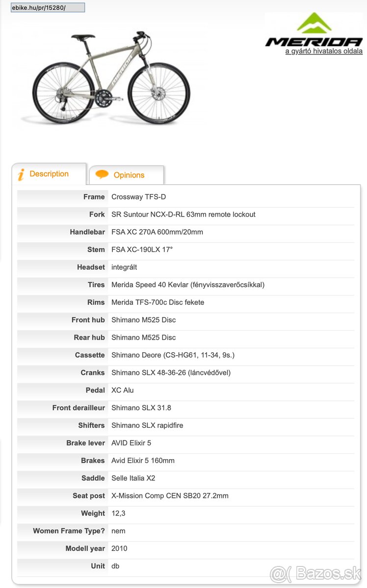Click the orange speech bubble icon
This screenshot has height=588, width=367.
point(102,174)
